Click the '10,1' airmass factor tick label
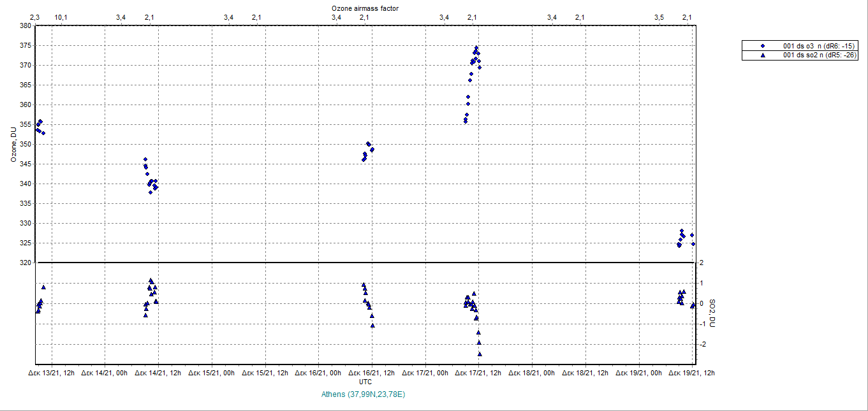 (61, 17)
